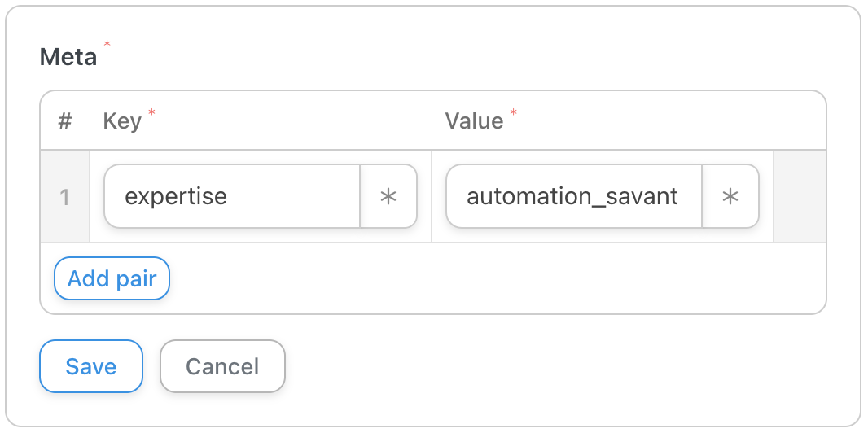The image size is (868, 433).
Task: Cancel editing the Meta form
Action: click(x=222, y=366)
